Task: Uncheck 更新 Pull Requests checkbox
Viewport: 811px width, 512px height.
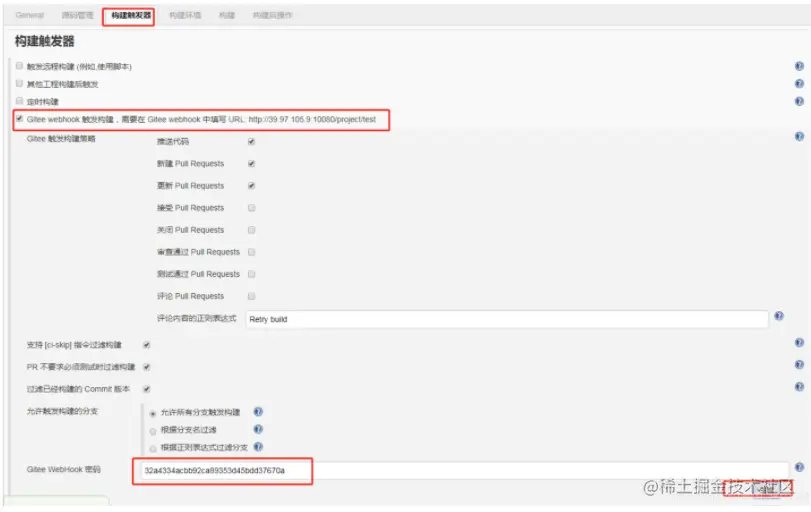Action: (x=251, y=186)
